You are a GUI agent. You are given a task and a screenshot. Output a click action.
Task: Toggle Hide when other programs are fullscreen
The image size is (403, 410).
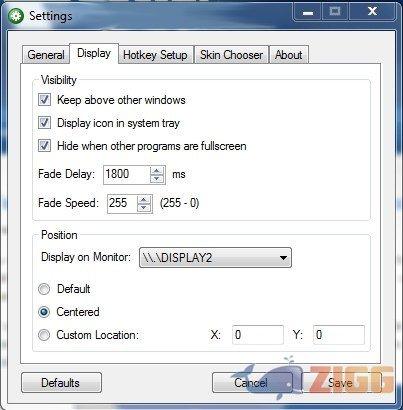point(44,146)
